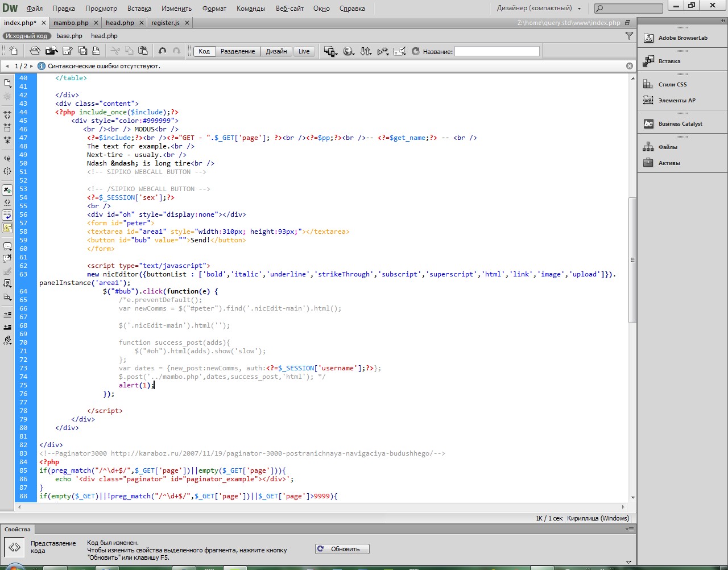Open the Multiscreen preview dropdown

[330, 51]
